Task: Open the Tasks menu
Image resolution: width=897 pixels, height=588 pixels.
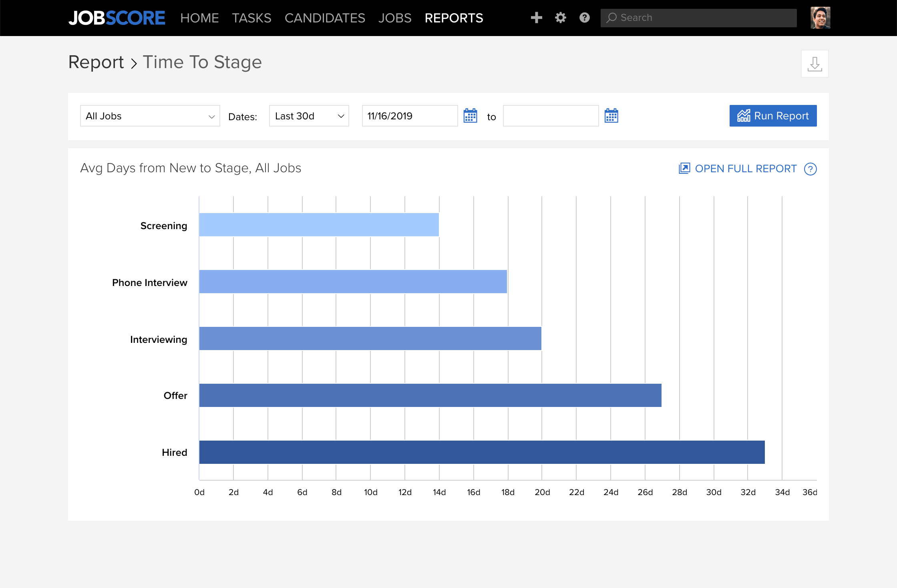Action: [x=251, y=18]
